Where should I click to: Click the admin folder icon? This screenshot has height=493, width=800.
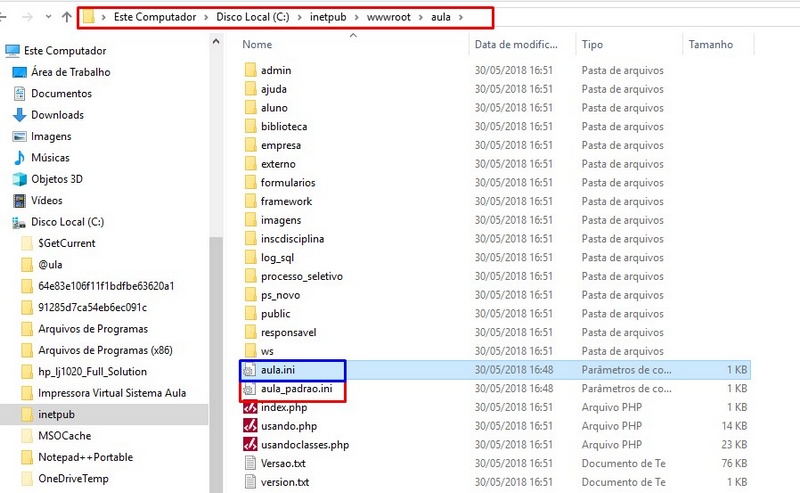pyautogui.click(x=250, y=70)
